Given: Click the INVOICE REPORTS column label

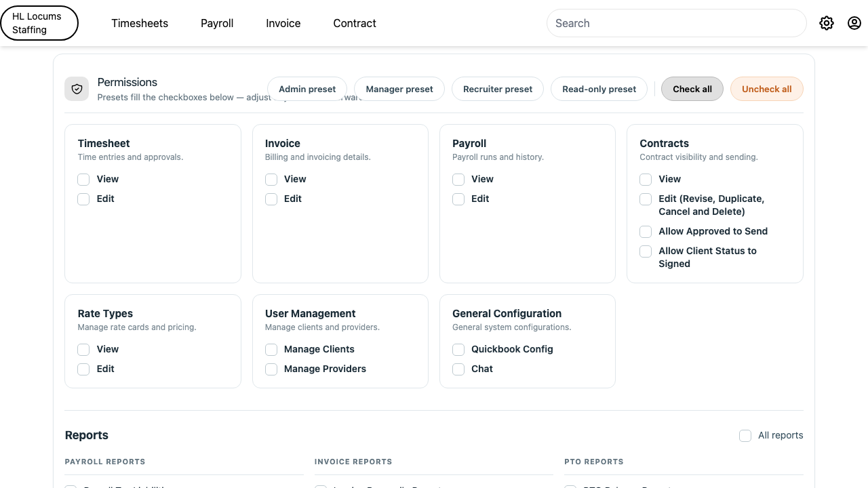Looking at the screenshot, I should 353,462.
